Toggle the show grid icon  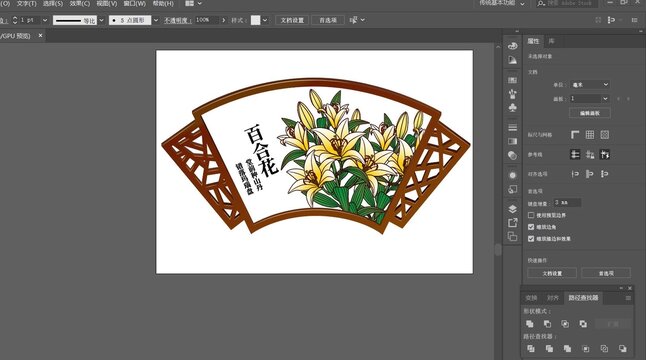(x=590, y=135)
